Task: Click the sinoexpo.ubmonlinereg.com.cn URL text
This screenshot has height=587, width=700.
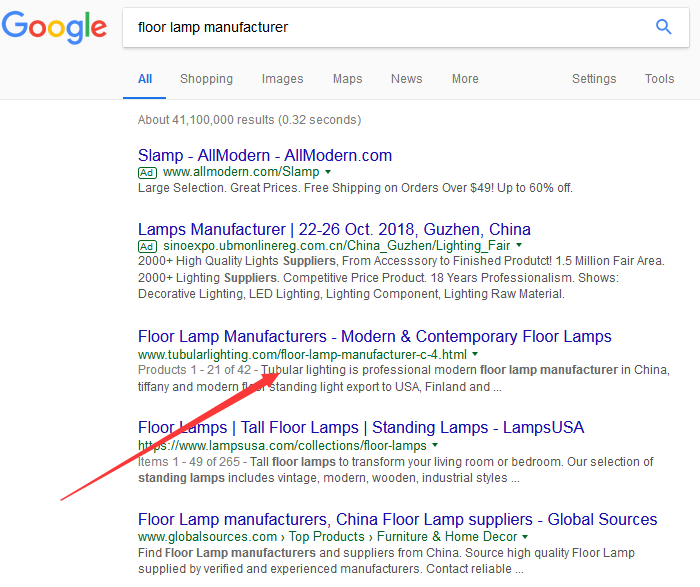Action: tap(337, 246)
